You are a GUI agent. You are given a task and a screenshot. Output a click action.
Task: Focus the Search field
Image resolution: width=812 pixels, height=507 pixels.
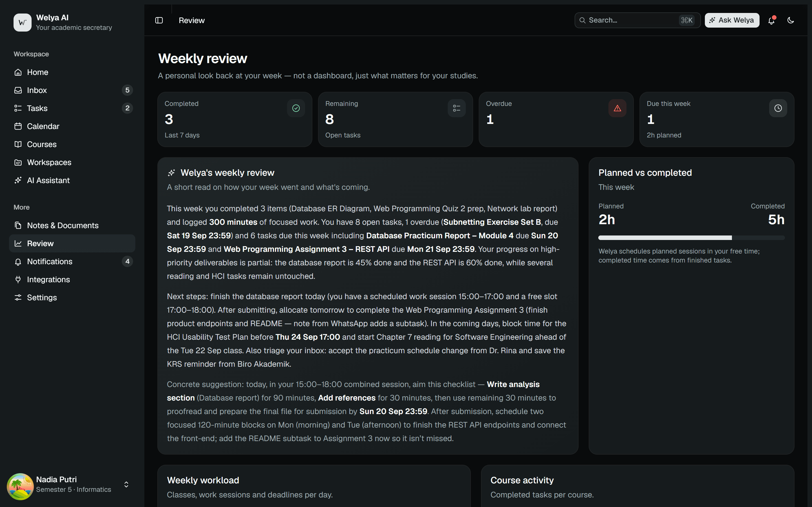click(x=637, y=21)
